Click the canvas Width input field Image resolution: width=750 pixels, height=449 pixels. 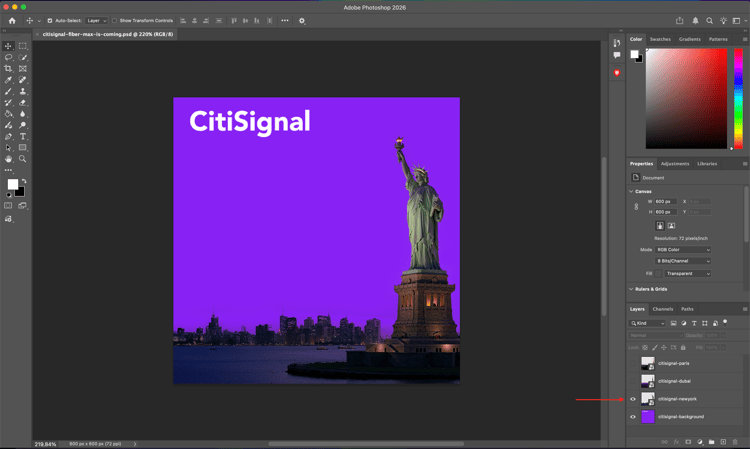tap(665, 201)
